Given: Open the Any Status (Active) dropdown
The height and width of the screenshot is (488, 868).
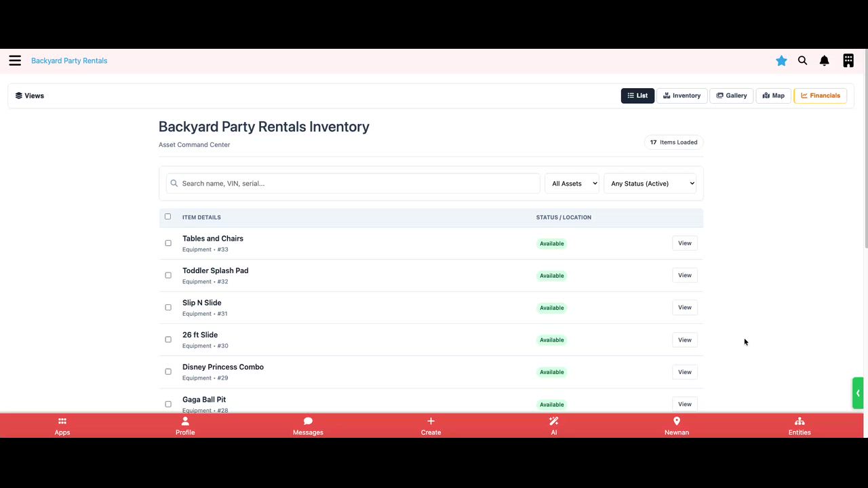Looking at the screenshot, I should tap(650, 183).
